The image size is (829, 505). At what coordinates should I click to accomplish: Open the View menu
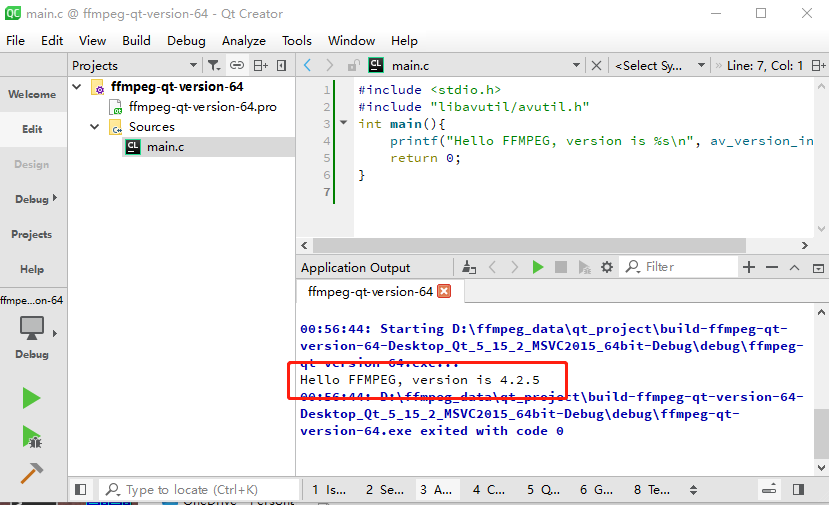(x=93, y=41)
